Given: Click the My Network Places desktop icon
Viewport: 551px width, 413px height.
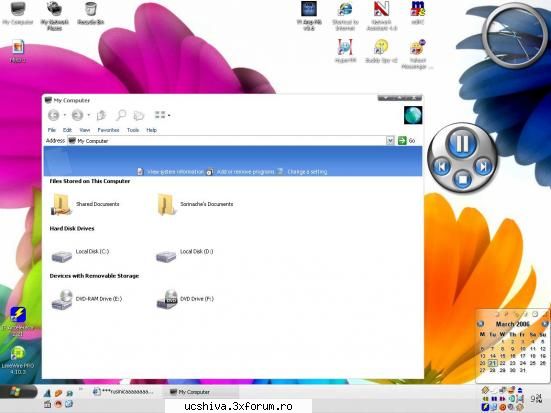Looking at the screenshot, I should [x=54, y=15].
